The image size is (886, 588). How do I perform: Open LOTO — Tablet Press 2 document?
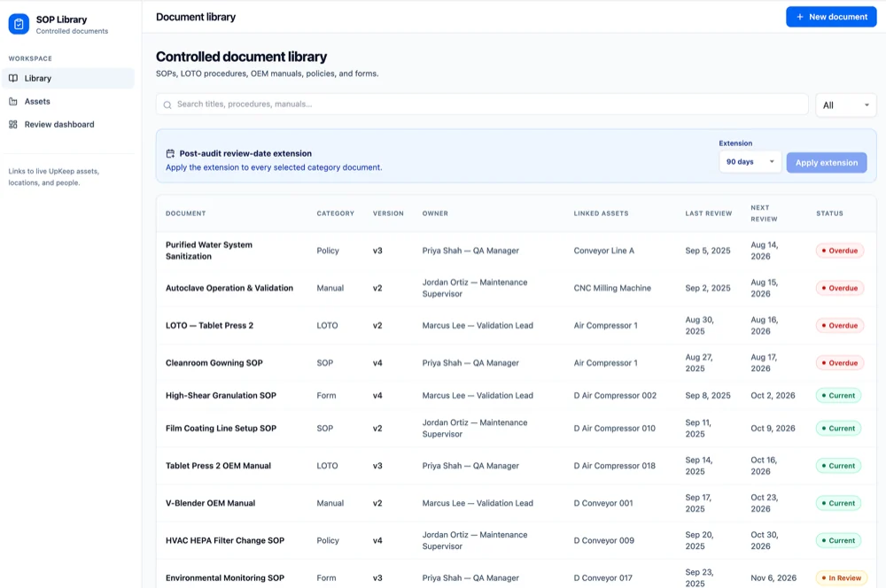[209, 325]
